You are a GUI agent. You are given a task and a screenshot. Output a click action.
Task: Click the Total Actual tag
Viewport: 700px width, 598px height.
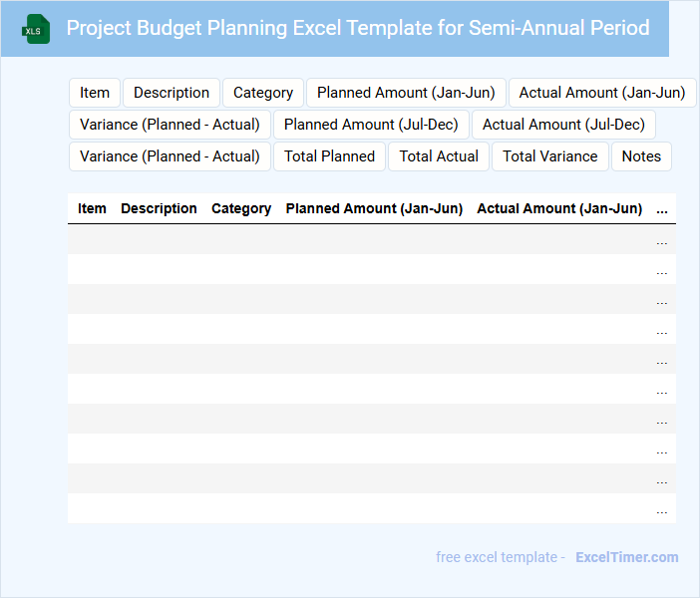439,156
